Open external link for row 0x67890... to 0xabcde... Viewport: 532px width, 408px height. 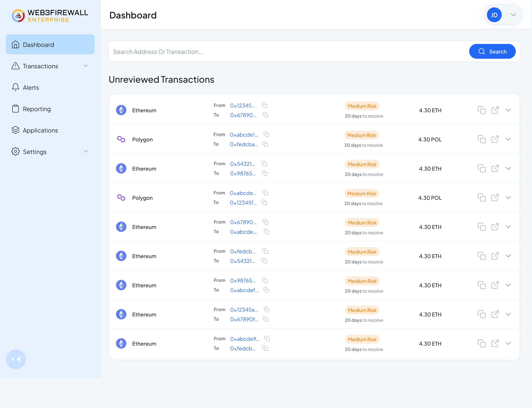[495, 227]
